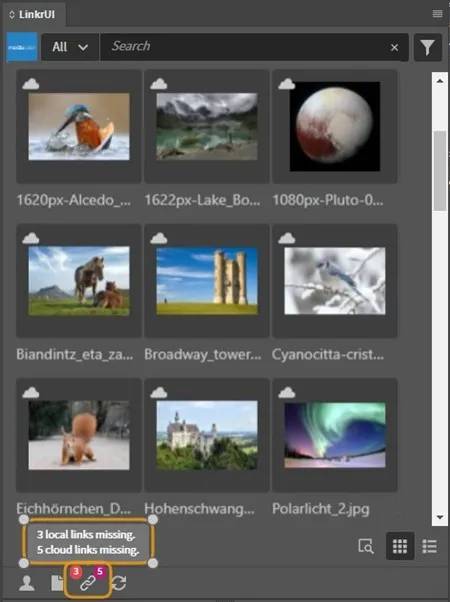This screenshot has height=602, width=450.
Task: Click the user account icon
Action: [x=27, y=583]
